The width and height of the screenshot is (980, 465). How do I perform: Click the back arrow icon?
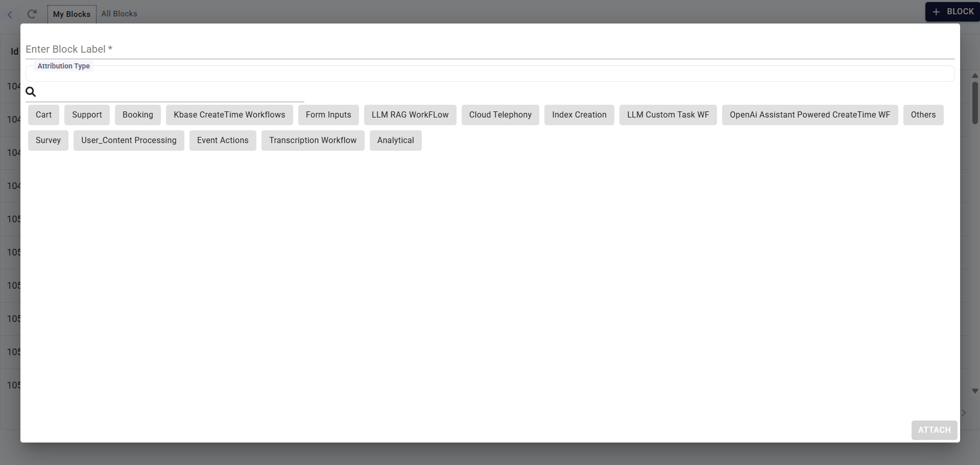click(10, 14)
